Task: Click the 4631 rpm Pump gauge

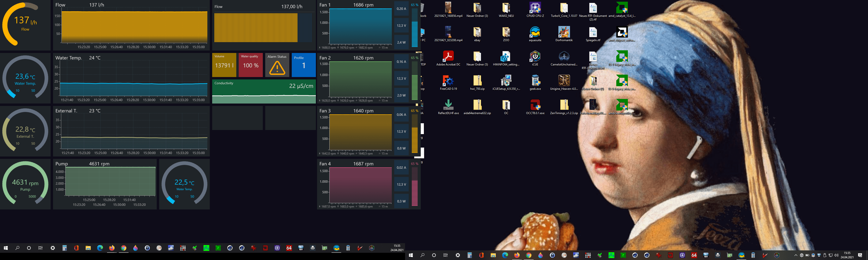Action: (x=25, y=184)
